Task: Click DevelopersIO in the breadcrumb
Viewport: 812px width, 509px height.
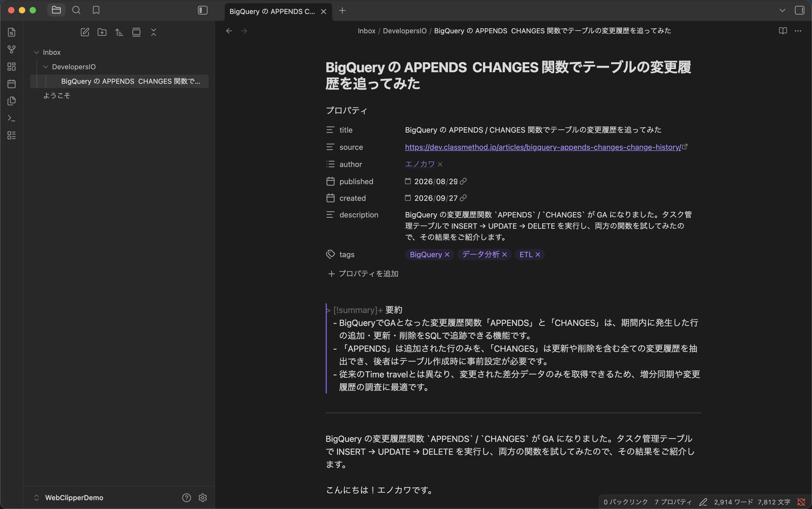Action: (405, 31)
